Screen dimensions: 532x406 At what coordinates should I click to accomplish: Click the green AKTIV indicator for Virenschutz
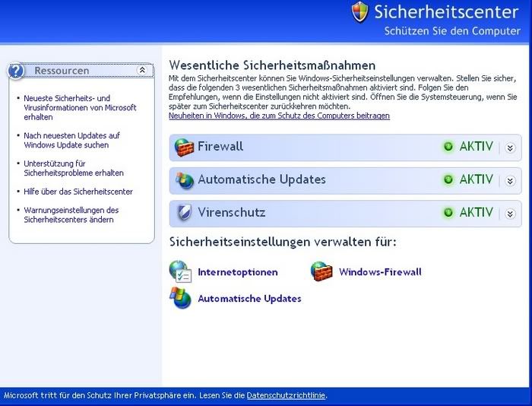(448, 213)
